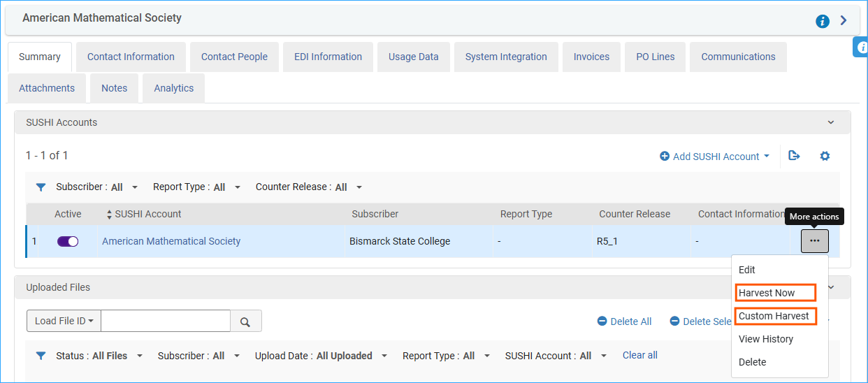The width and height of the screenshot is (868, 383).
Task: Click the export list icon
Action: [794, 156]
